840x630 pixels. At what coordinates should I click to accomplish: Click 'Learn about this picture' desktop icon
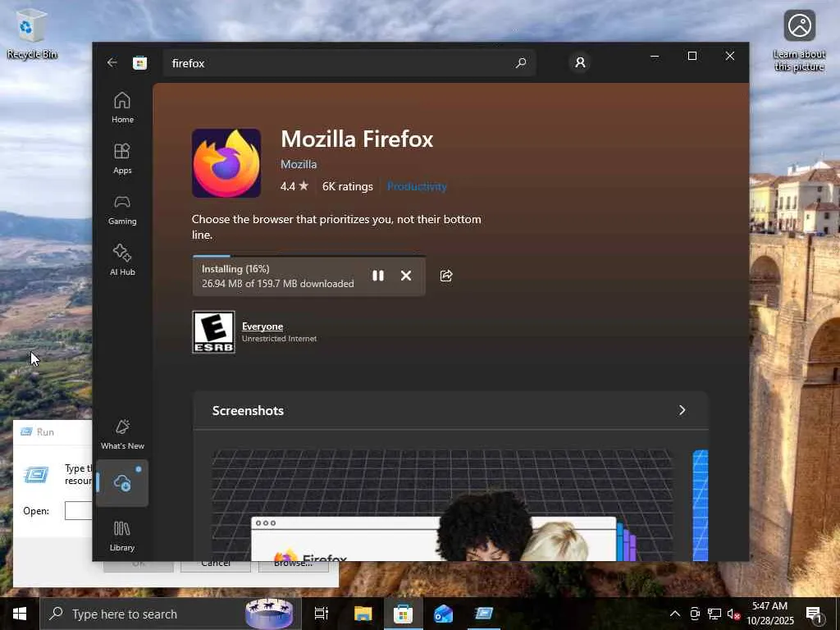tap(799, 41)
